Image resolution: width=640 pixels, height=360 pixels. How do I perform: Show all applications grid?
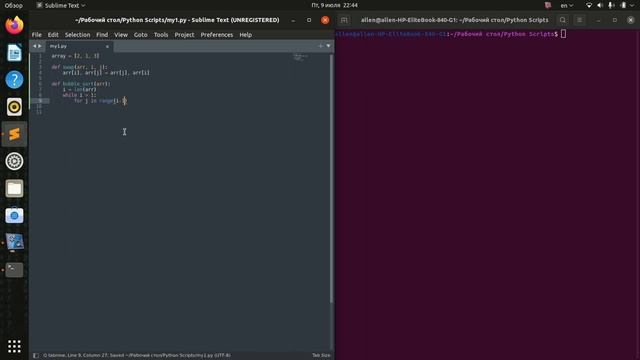(14, 346)
